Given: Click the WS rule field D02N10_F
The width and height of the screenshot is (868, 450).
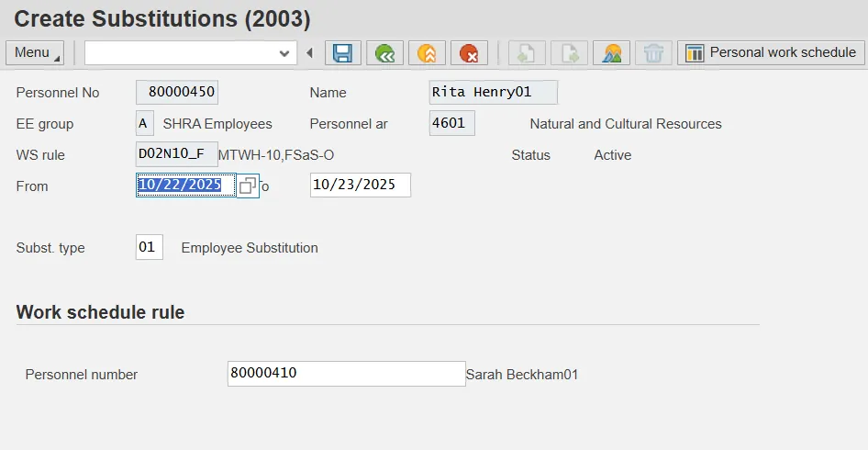Looking at the screenshot, I should [x=176, y=154].
